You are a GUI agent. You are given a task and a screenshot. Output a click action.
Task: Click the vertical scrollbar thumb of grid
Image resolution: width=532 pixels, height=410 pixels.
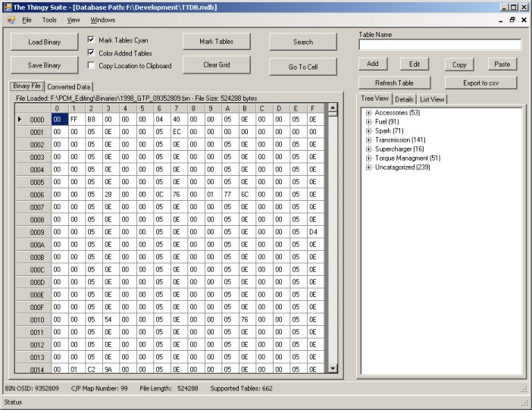coord(333,114)
